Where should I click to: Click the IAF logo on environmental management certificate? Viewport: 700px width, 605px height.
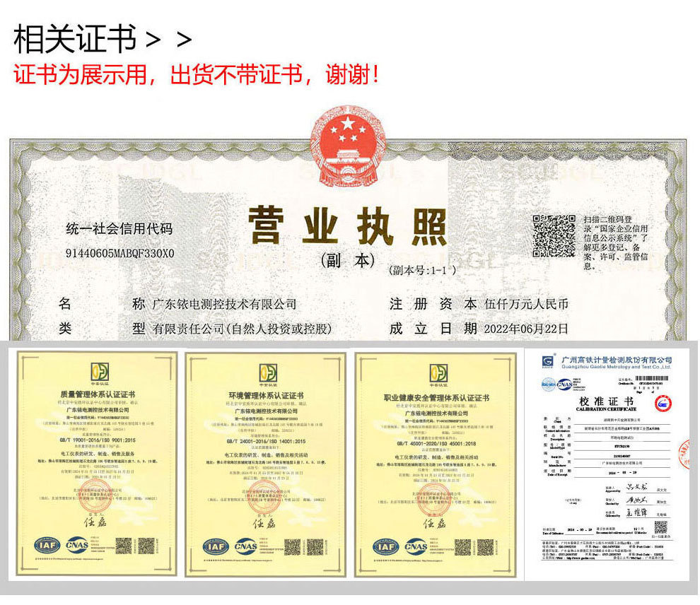(216, 547)
